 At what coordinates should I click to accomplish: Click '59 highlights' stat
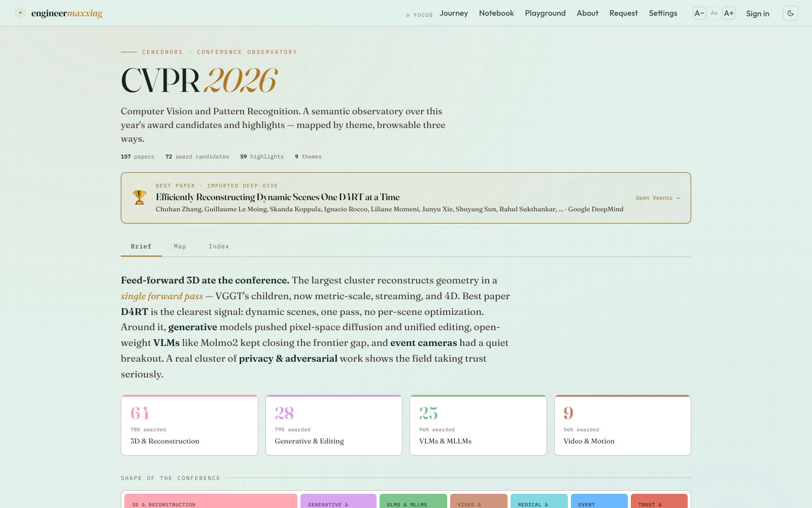[262, 156]
